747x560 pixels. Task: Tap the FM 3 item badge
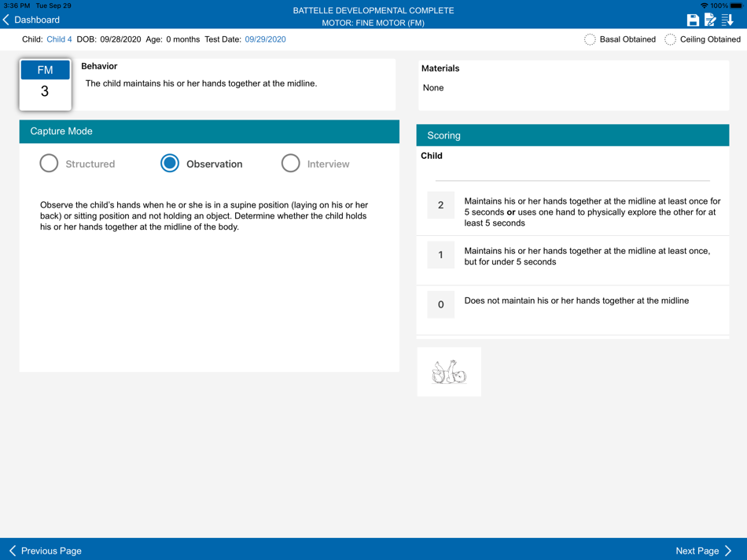[46, 85]
